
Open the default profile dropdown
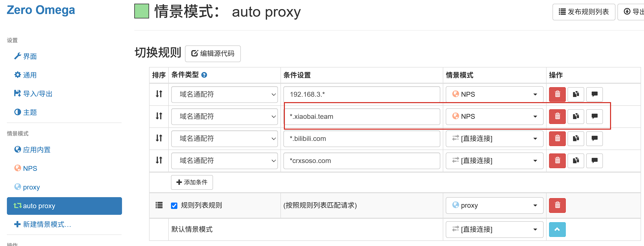[494, 229]
